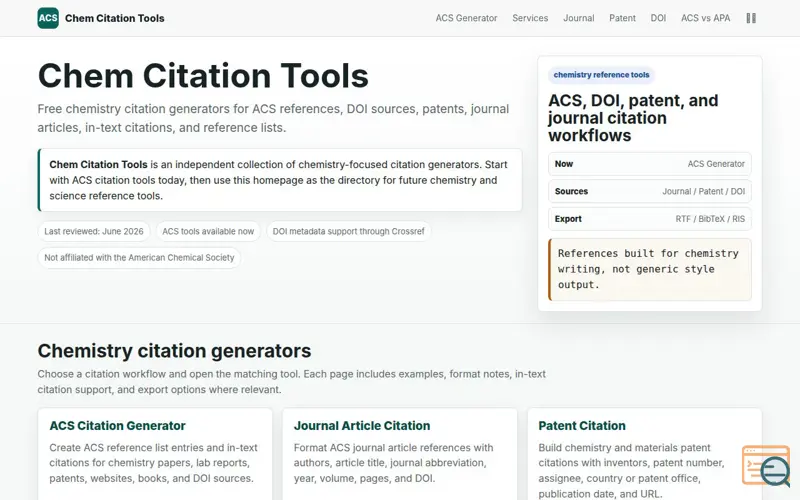Open the ACS vs APA nav item

pos(706,18)
